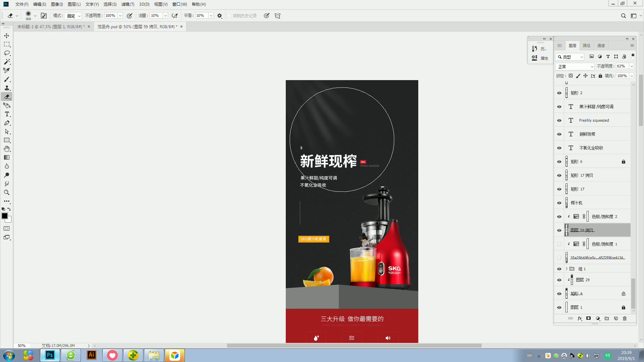
Task: Select the Rectangular Marquee tool
Action: click(x=7, y=44)
